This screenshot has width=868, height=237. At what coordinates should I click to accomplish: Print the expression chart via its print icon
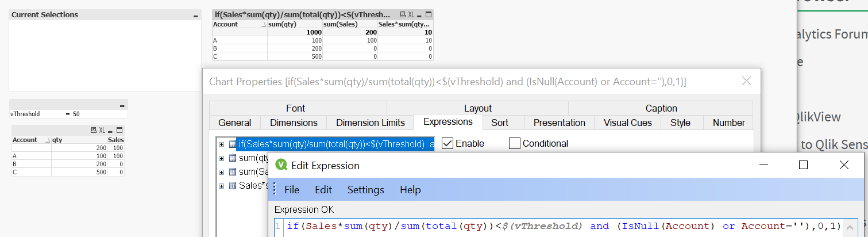coord(403,14)
